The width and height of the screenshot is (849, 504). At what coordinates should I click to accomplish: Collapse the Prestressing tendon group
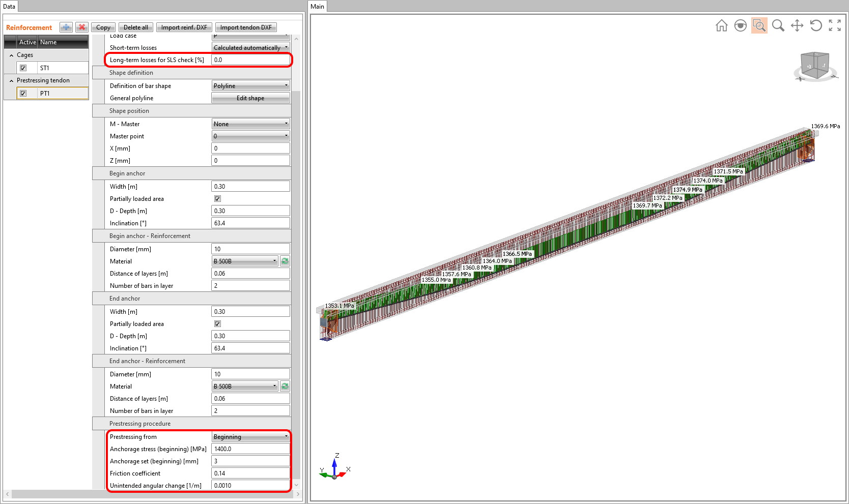click(x=11, y=80)
